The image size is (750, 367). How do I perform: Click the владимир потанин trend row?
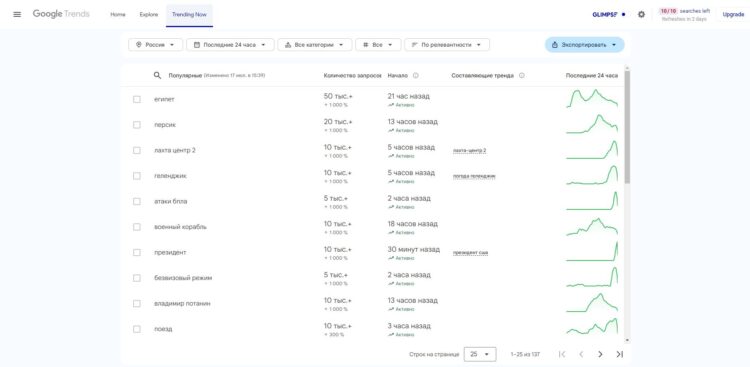coord(372,303)
